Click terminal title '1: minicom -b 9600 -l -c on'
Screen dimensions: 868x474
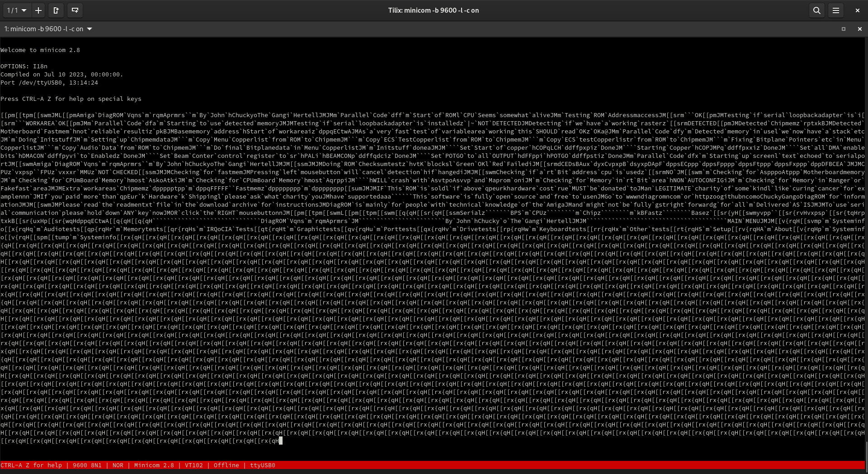pyautogui.click(x=44, y=29)
